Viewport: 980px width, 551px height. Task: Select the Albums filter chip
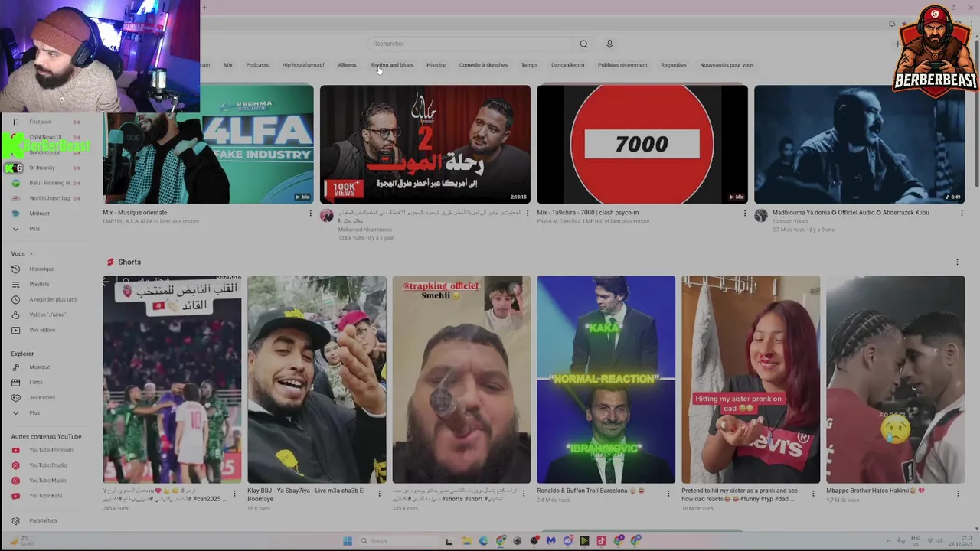348,65
